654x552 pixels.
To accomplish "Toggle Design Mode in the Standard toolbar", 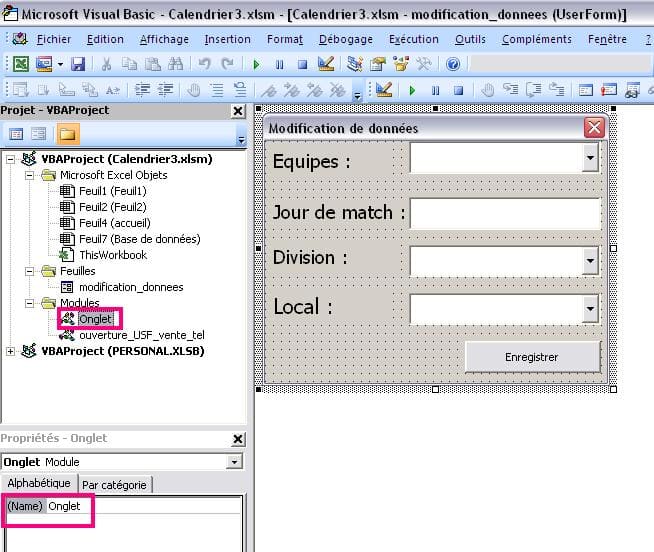I will [x=326, y=64].
